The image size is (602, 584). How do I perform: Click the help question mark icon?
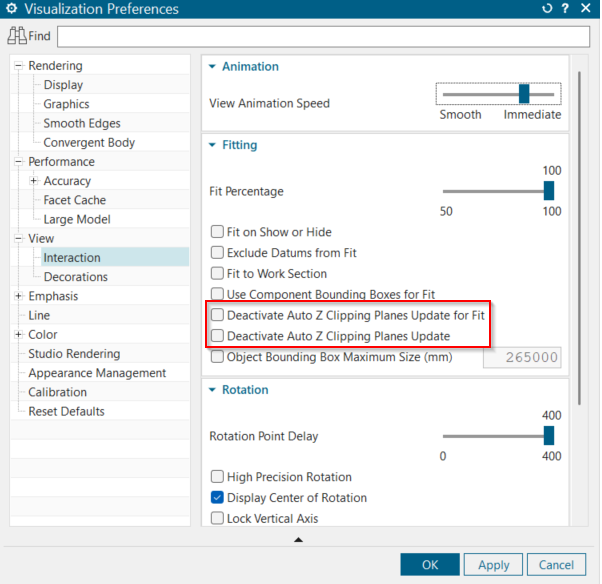pos(566,9)
